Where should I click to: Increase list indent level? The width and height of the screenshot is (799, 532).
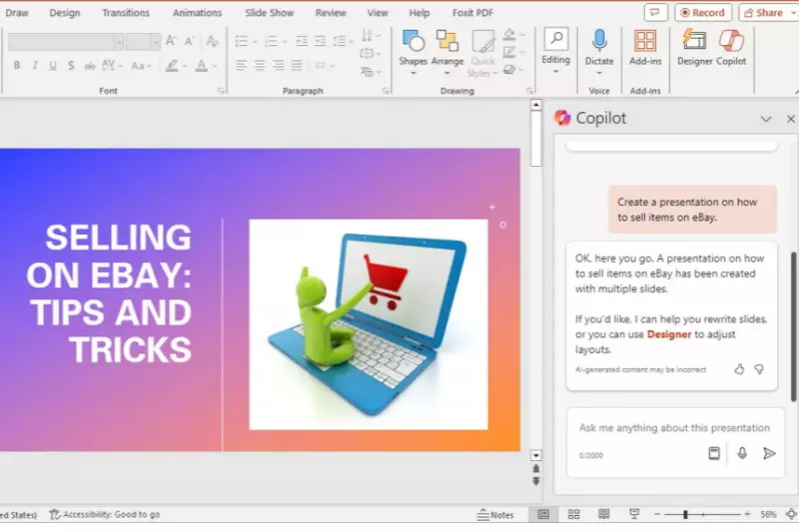(x=320, y=41)
